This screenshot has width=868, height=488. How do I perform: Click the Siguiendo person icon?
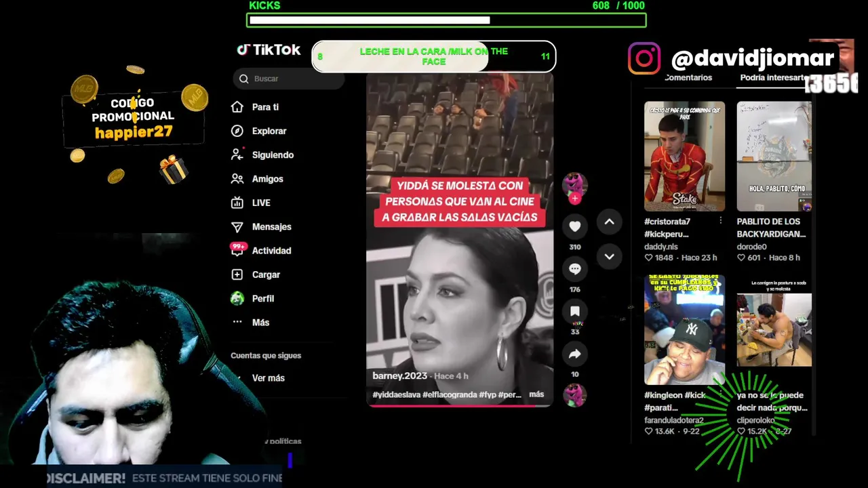(x=237, y=155)
